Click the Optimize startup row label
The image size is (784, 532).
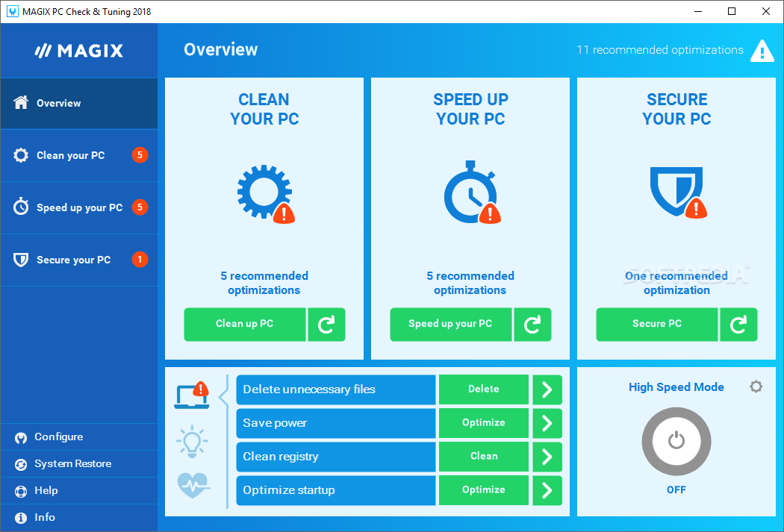(335, 490)
